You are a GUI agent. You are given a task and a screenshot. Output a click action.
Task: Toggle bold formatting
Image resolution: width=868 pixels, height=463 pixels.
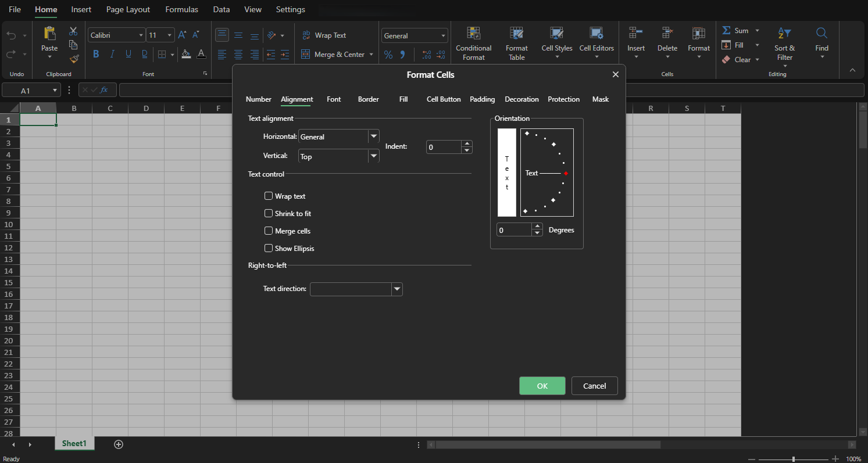point(96,54)
